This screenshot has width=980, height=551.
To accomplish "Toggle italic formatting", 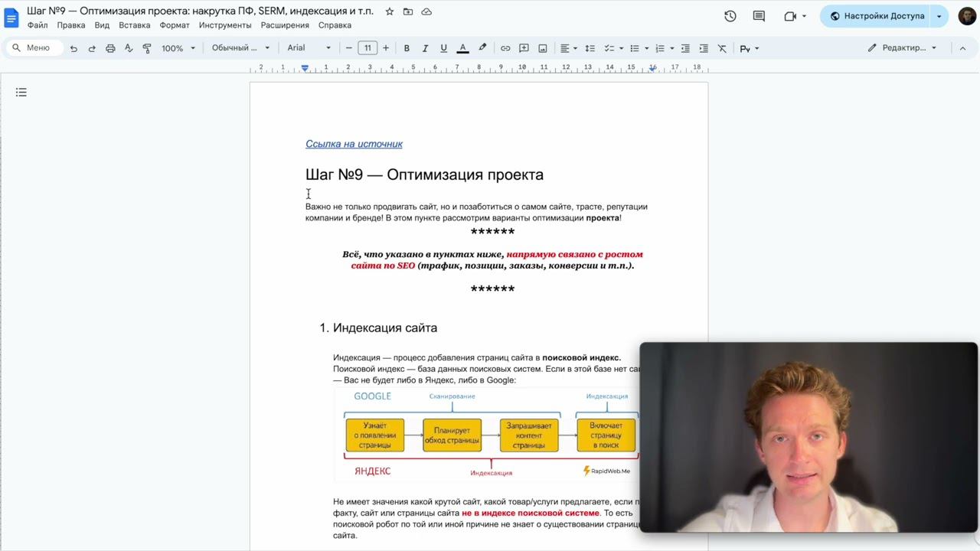I will [425, 48].
